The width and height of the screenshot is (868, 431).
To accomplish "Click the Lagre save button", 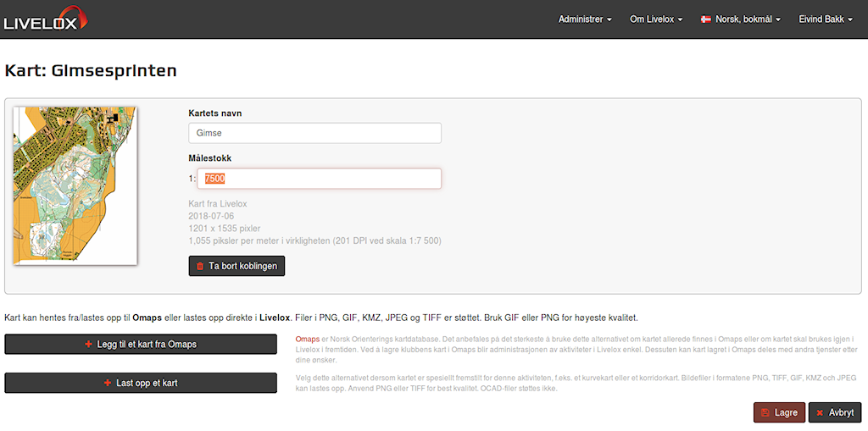I will point(780,412).
